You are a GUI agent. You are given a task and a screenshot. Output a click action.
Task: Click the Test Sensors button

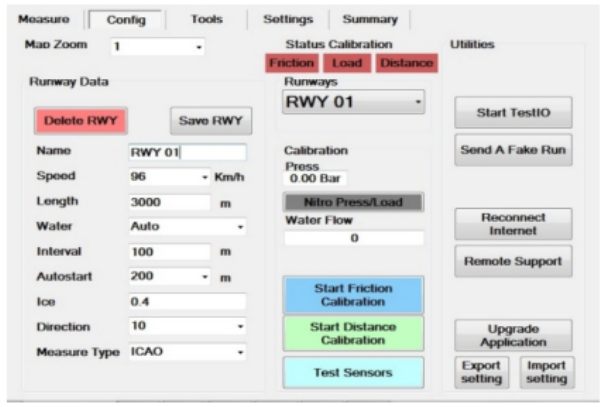[x=353, y=373]
